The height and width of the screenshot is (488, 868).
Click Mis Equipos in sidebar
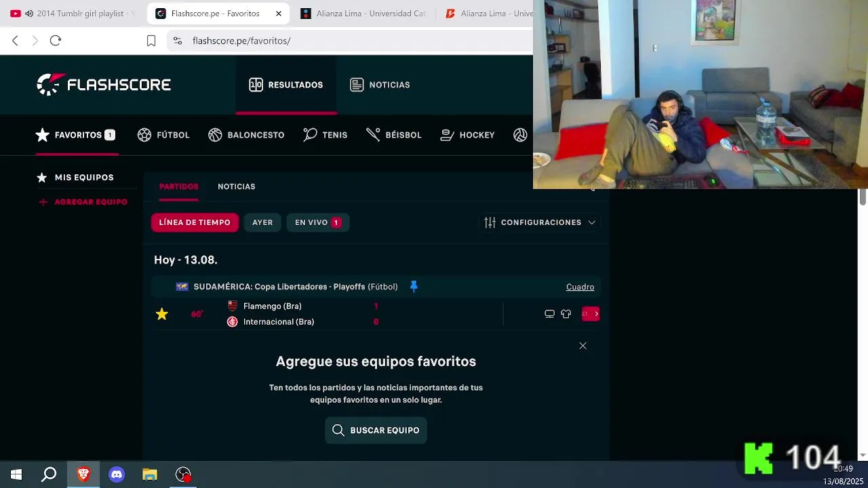point(84,178)
